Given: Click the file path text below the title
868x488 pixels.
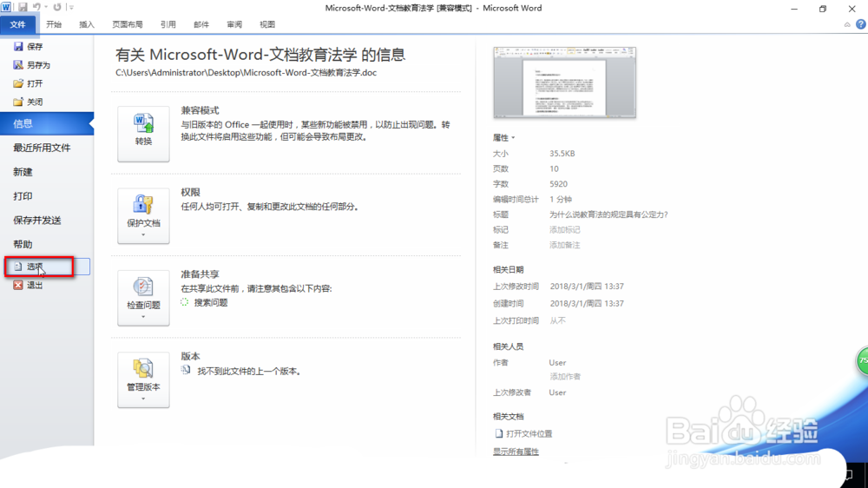Looking at the screenshot, I should point(246,73).
